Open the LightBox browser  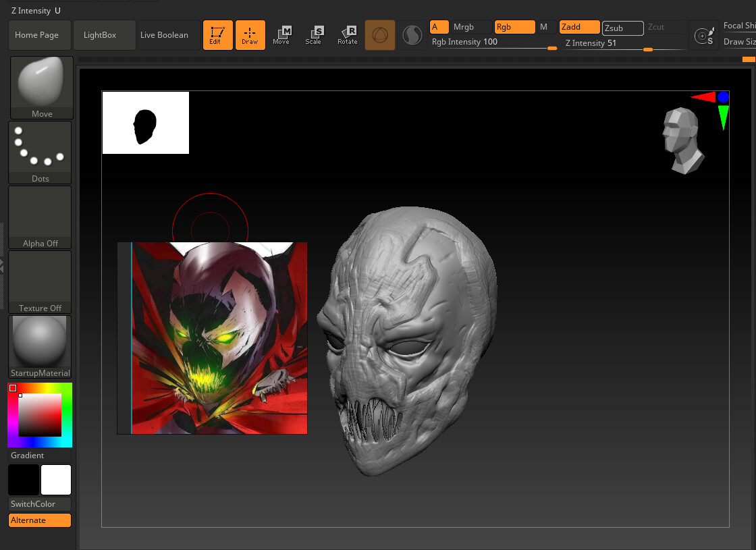[104, 34]
